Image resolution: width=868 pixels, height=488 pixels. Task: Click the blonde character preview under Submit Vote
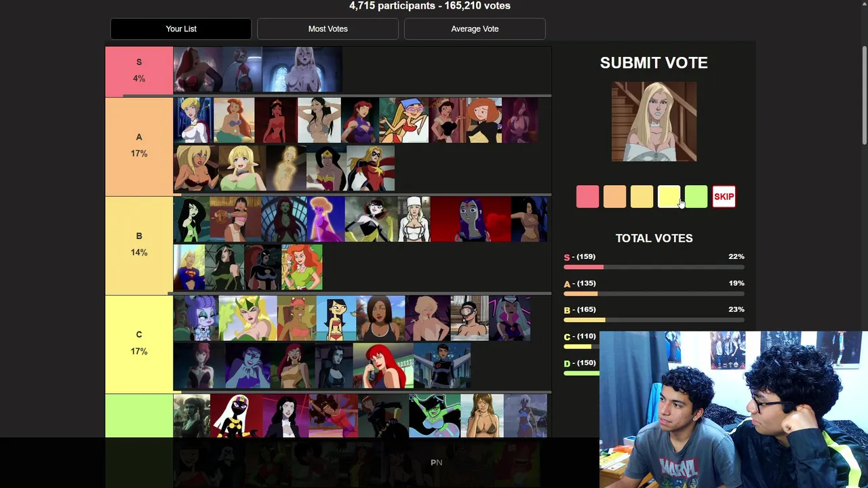coord(654,122)
